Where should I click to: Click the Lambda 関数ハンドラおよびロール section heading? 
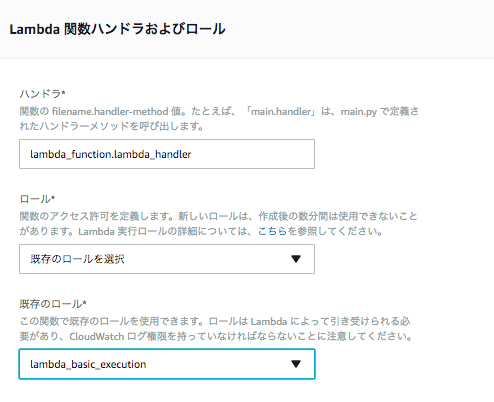[117, 29]
